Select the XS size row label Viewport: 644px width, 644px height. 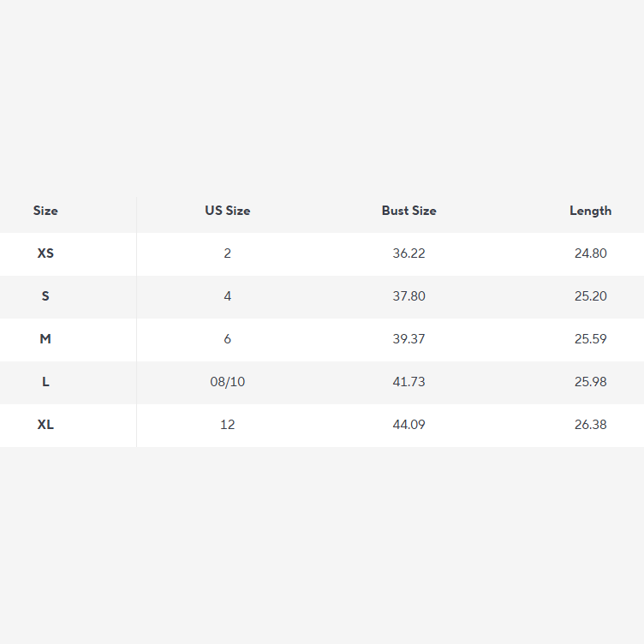point(45,253)
